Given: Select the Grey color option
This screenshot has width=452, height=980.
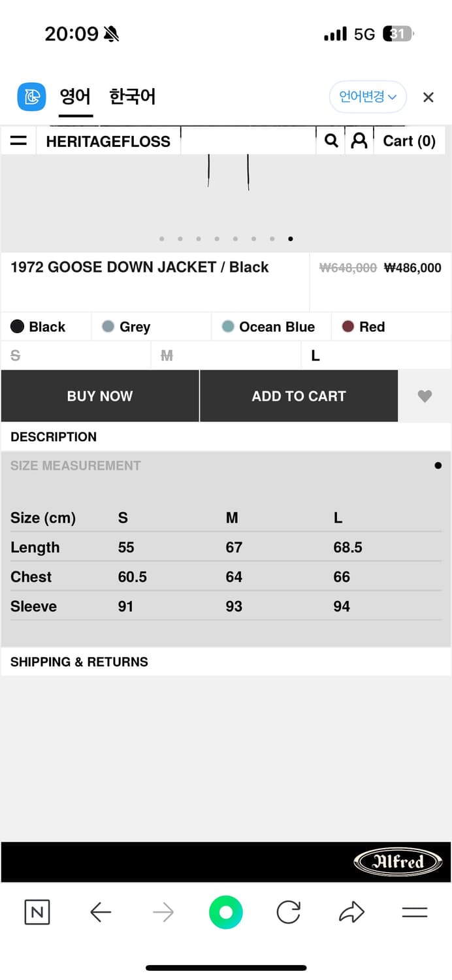Looking at the screenshot, I should [x=127, y=327].
